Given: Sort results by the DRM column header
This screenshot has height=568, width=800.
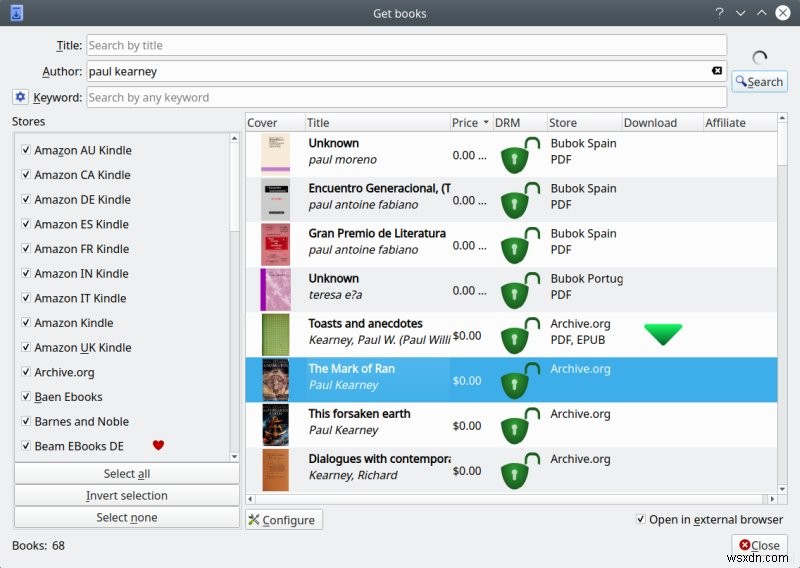Looking at the screenshot, I should tap(520, 122).
